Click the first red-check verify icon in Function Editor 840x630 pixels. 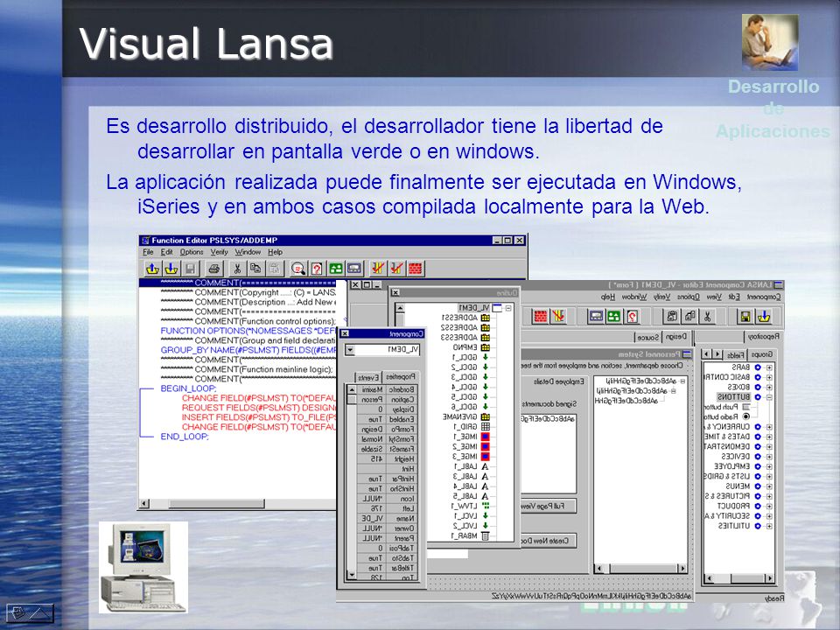(378, 269)
